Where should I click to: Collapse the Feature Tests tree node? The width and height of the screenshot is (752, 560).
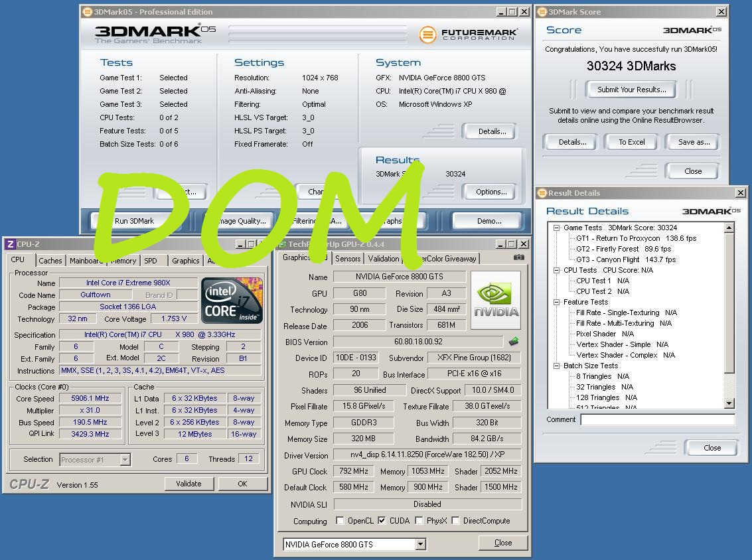556,302
